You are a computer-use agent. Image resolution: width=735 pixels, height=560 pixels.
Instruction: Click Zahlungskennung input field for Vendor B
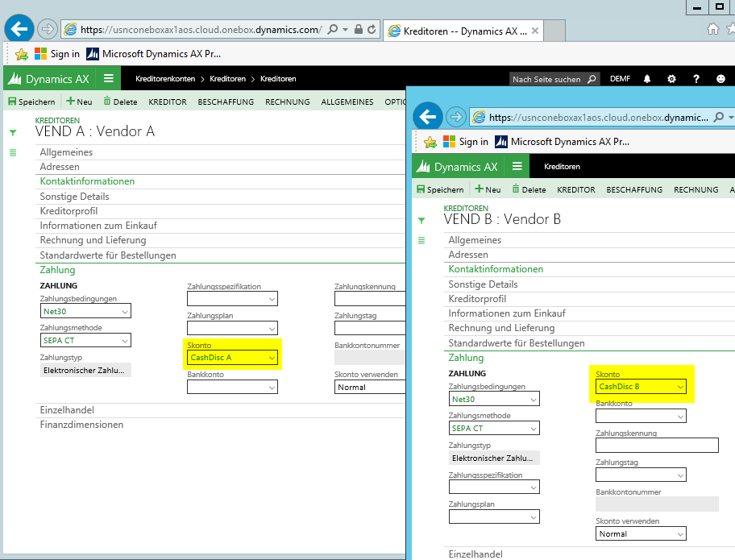[656, 446]
